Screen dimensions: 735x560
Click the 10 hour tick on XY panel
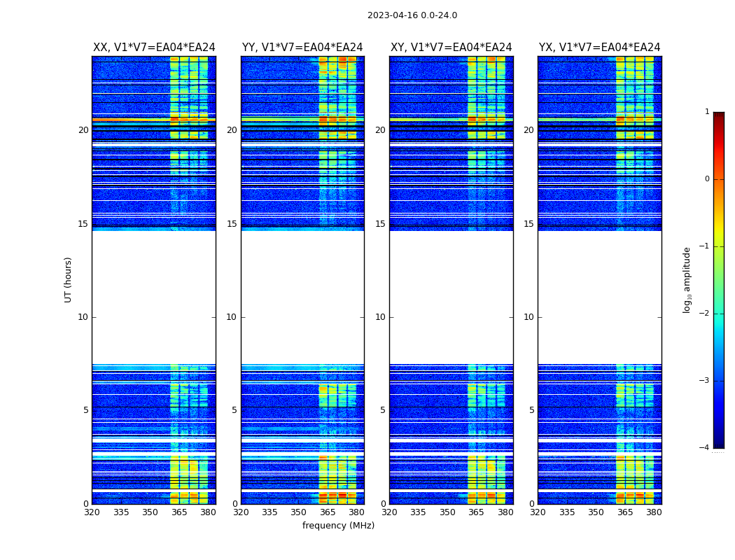click(x=380, y=317)
